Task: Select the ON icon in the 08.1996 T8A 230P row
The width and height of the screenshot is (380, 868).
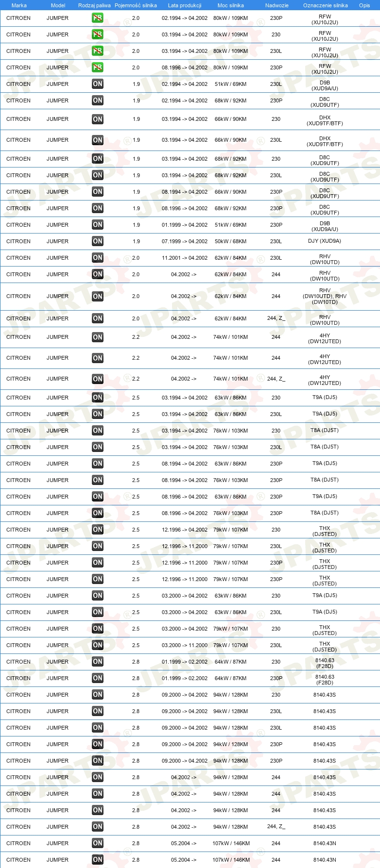Action: (x=98, y=513)
